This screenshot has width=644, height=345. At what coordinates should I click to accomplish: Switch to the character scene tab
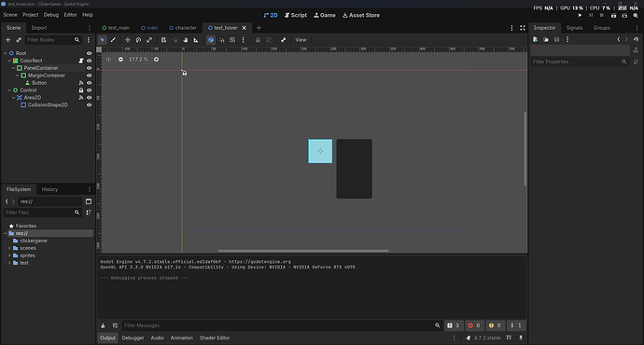[x=183, y=28]
